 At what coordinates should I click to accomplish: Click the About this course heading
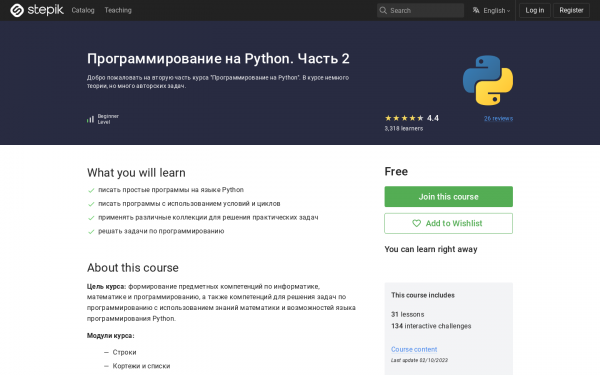point(132,267)
